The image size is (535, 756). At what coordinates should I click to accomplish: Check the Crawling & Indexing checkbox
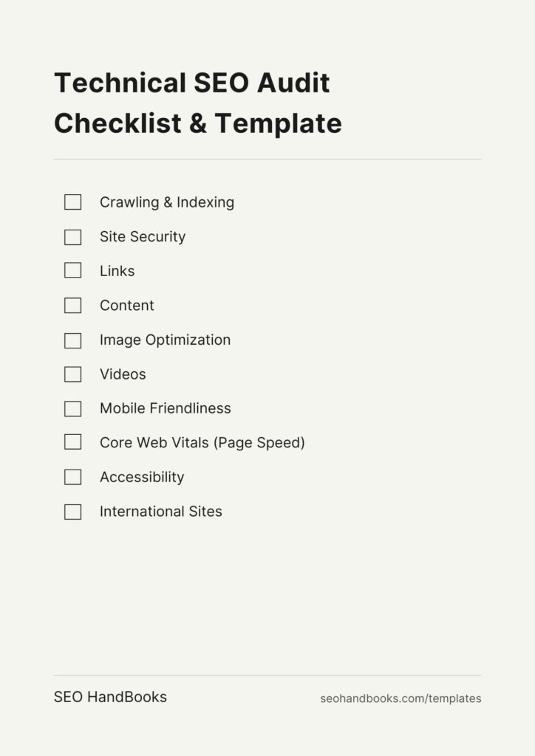[x=73, y=202]
